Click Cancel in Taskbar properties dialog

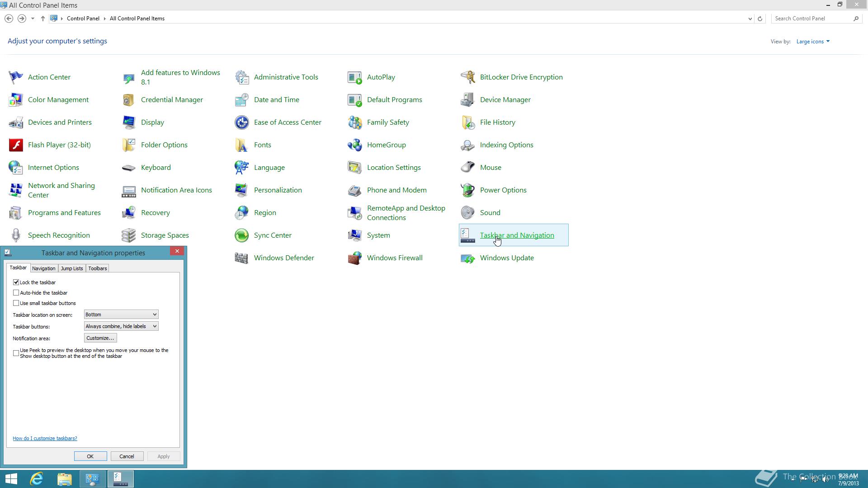127,456
